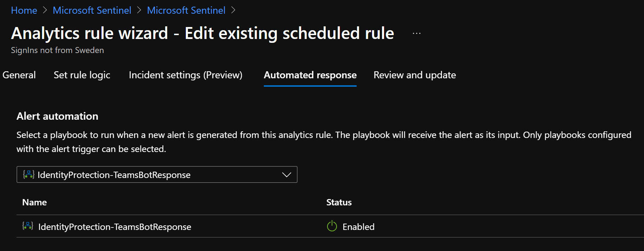Image resolution: width=644 pixels, height=251 pixels.
Task: Click the breadcrumb chevron after Home
Action: tap(45, 11)
